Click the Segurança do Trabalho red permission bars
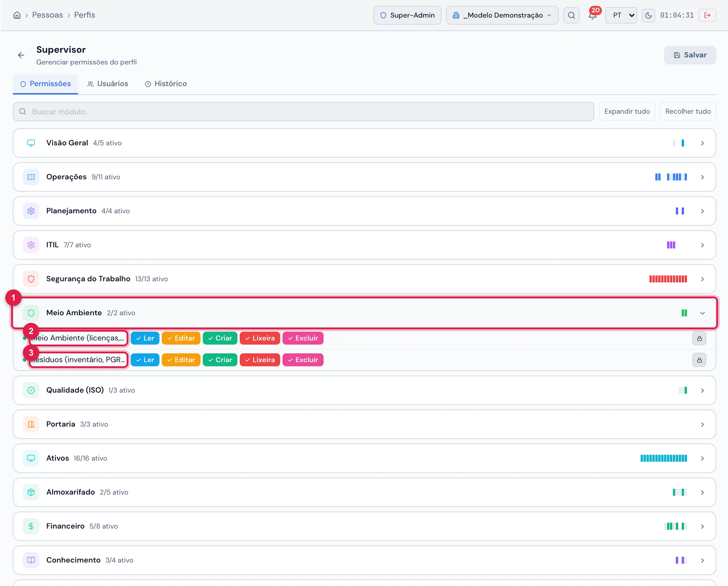Image resolution: width=728 pixels, height=586 pixels. pos(668,279)
